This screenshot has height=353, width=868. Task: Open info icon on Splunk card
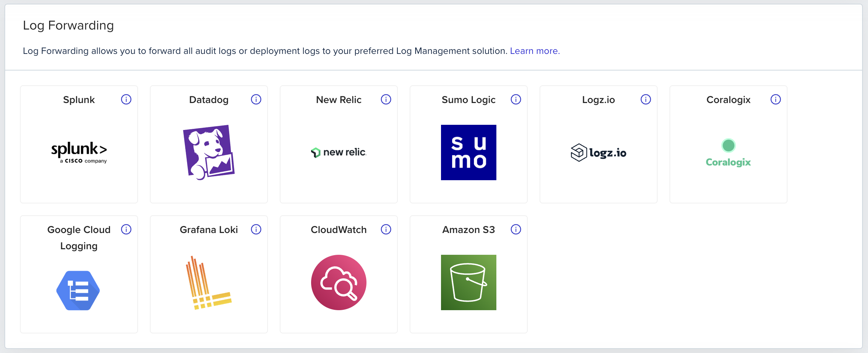coord(126,99)
